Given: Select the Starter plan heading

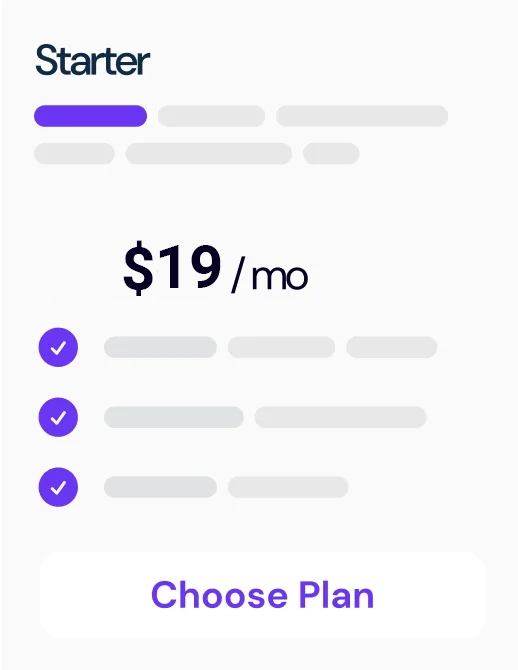Looking at the screenshot, I should (92, 60).
